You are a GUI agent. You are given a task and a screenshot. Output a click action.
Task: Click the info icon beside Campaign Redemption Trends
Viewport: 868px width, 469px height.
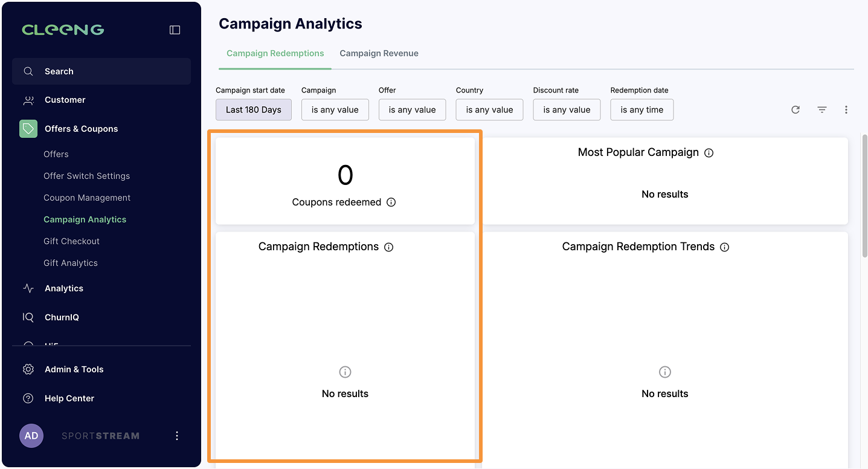725,247
